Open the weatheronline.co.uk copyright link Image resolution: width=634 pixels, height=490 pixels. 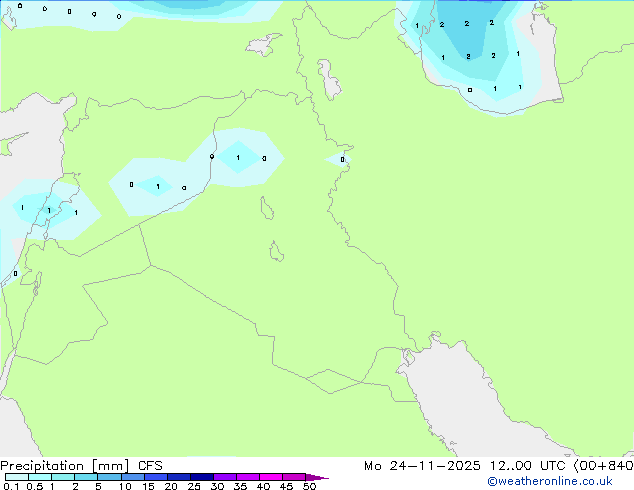(549, 481)
